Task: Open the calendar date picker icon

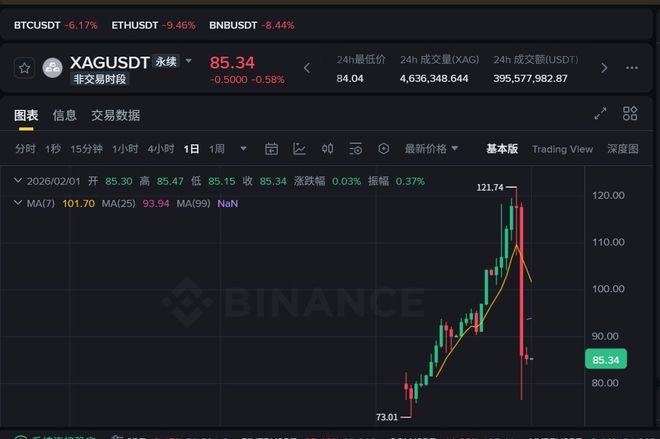Action: (271, 149)
